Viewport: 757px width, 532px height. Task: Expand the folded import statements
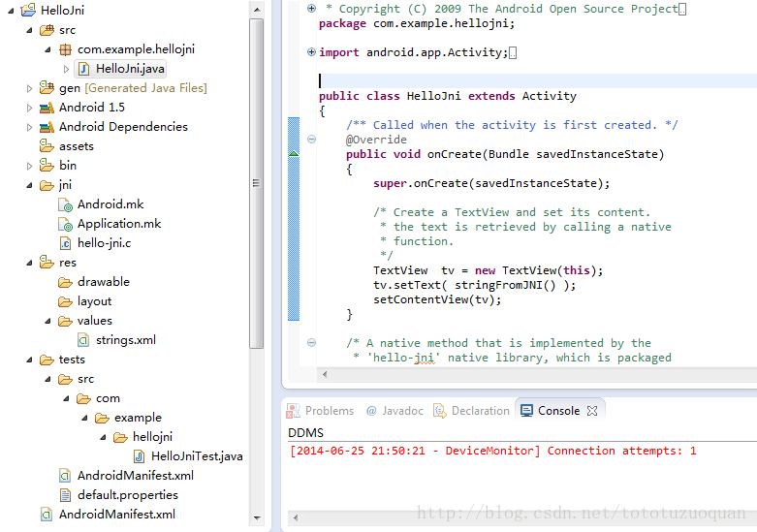pos(311,51)
